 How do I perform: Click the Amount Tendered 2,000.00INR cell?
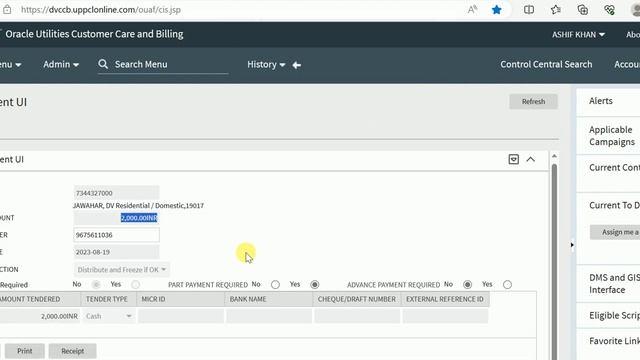pyautogui.click(x=40, y=316)
